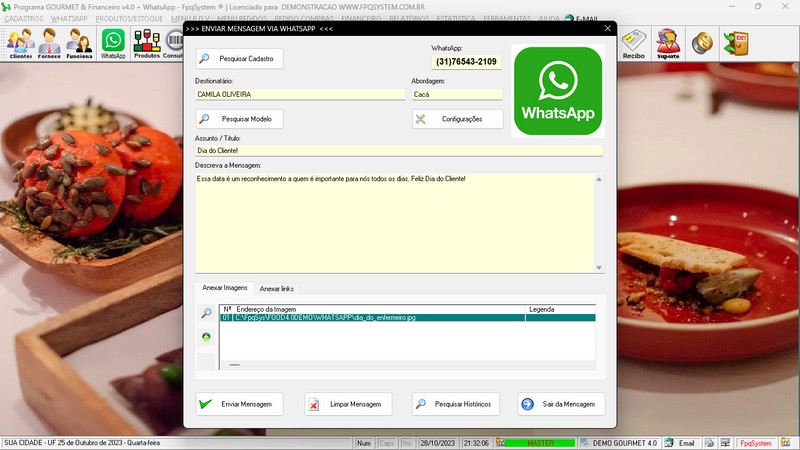This screenshot has height=450, width=800.
Task: Click the Assunto / Título input field
Action: [x=399, y=151]
